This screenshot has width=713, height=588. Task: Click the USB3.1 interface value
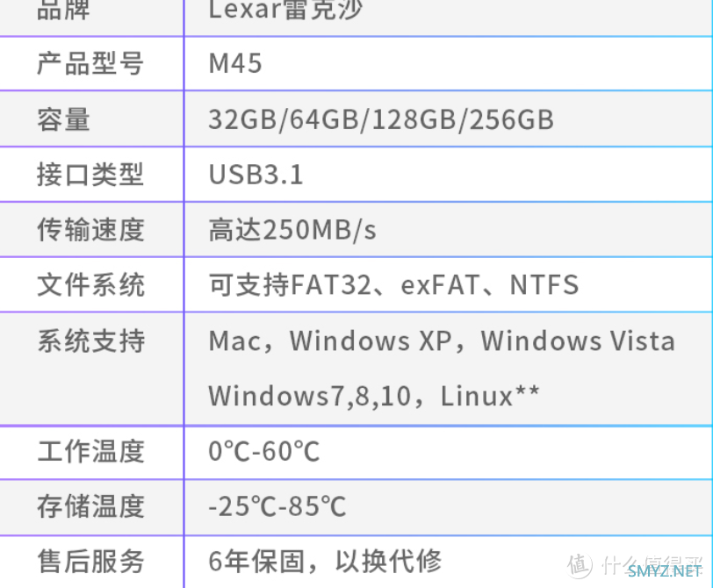[x=256, y=175]
